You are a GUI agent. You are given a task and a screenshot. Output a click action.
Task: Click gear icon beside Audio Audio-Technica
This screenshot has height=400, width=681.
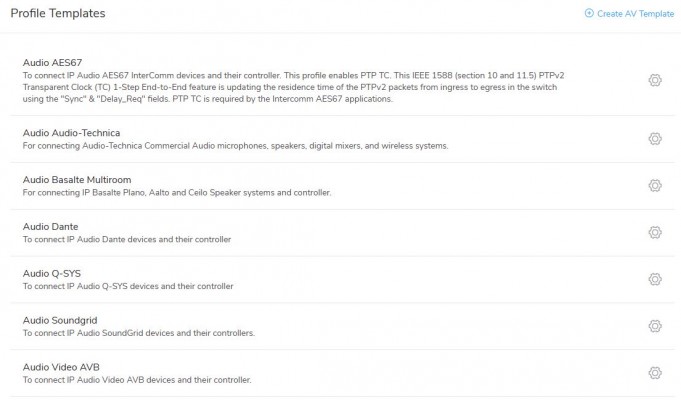[x=655, y=139]
